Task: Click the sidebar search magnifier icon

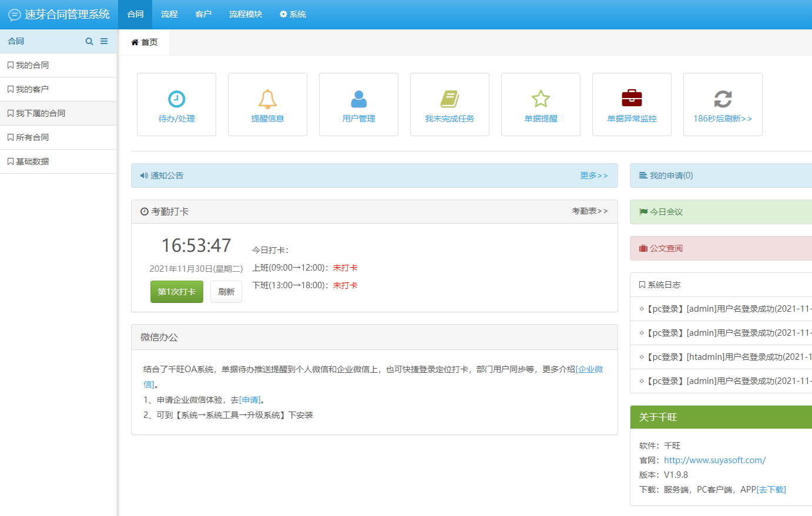Action: [89, 42]
